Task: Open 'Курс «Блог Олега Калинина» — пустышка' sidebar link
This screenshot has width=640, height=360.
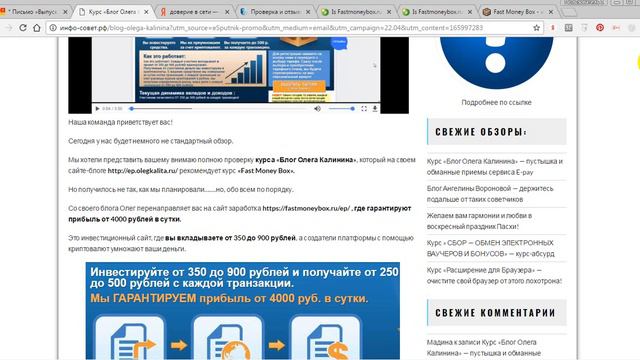Action: point(495,167)
